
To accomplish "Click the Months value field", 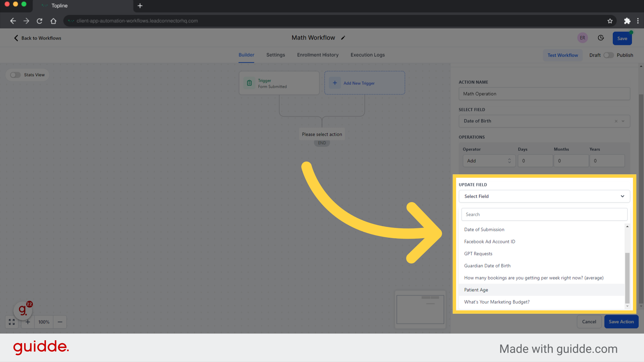I will [571, 161].
